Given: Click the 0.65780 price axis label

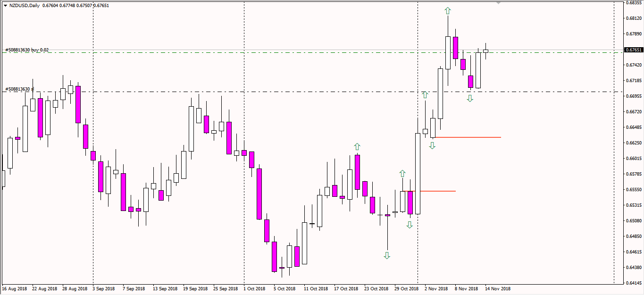Looking at the screenshot, I should coord(634,174).
